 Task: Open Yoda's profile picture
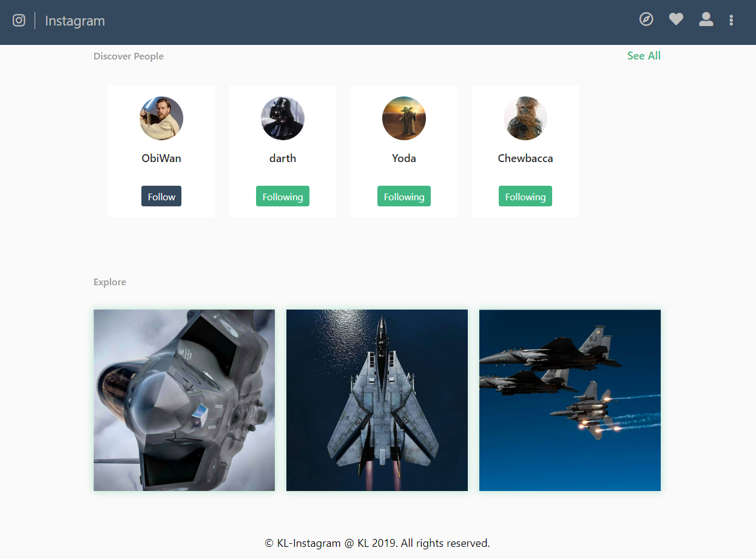click(x=404, y=118)
